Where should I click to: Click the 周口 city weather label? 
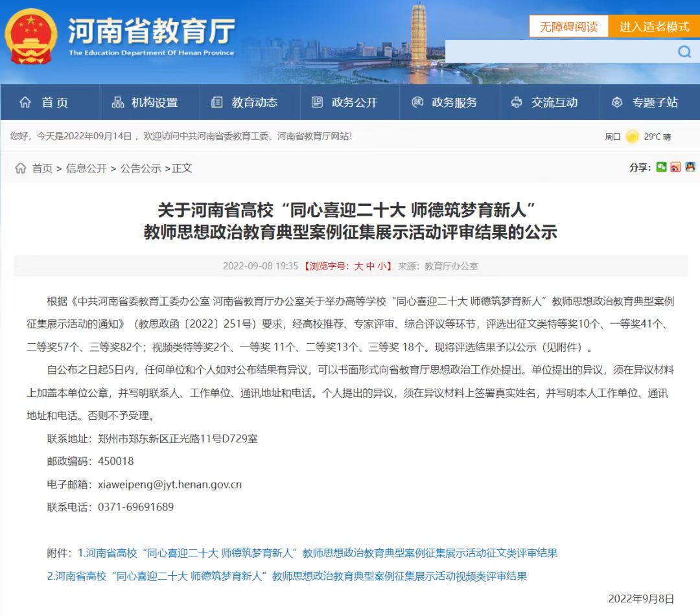(612, 137)
